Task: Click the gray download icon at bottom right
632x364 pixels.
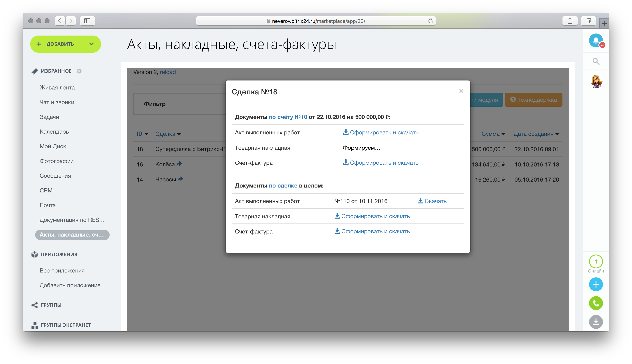Action: 596,322
